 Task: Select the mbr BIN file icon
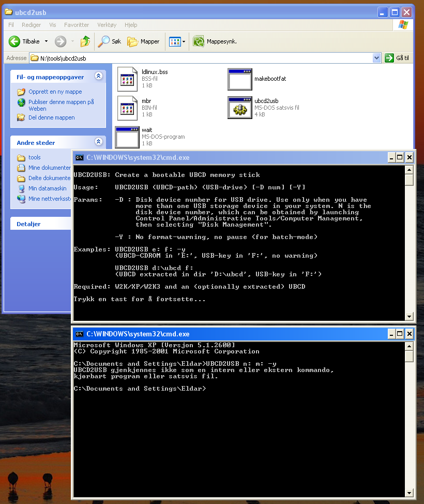pyautogui.click(x=127, y=108)
